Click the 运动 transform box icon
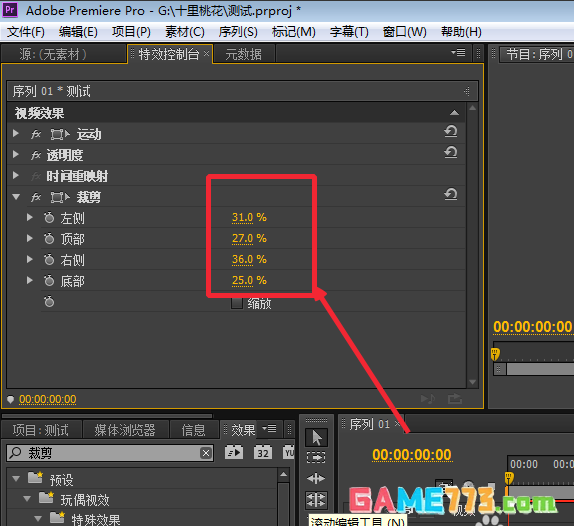This screenshot has height=526, width=574. coord(60,134)
